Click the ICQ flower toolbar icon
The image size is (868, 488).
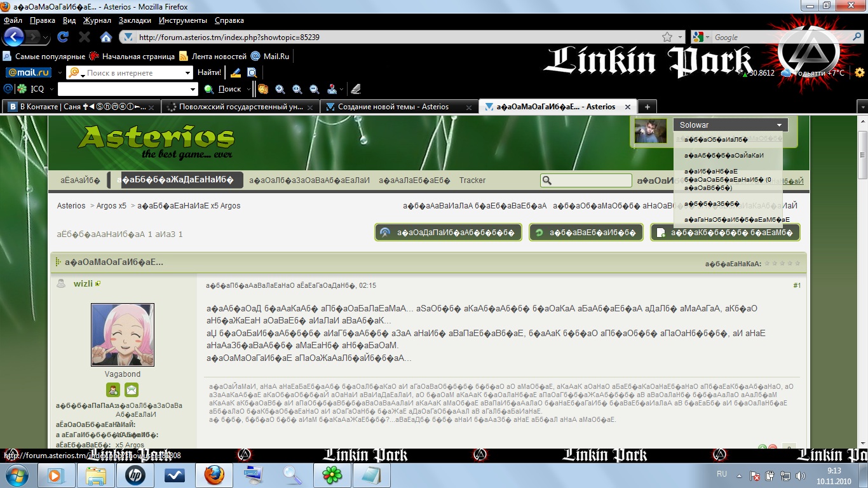tap(22, 89)
